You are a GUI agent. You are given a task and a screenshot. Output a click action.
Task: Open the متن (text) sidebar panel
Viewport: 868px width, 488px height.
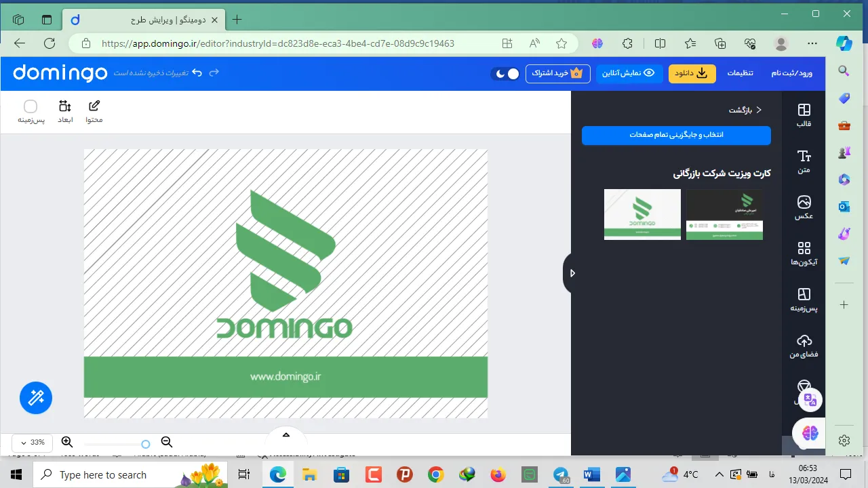pos(804,161)
